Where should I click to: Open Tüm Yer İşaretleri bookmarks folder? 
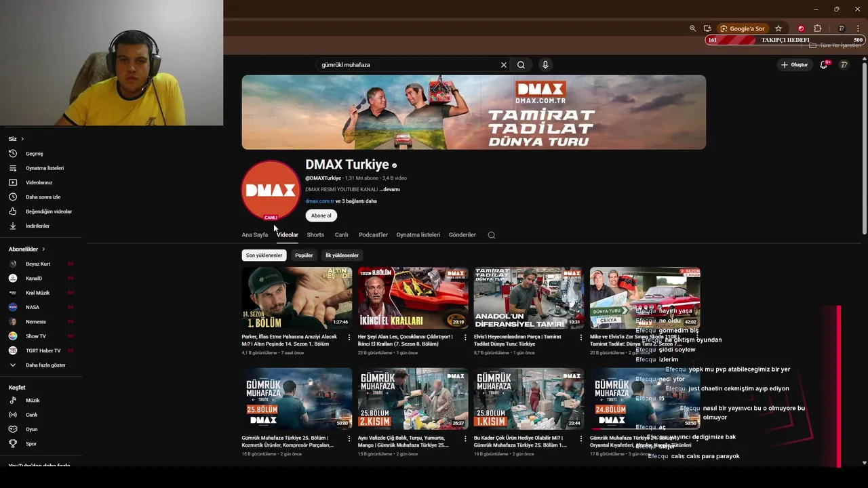(x=835, y=45)
